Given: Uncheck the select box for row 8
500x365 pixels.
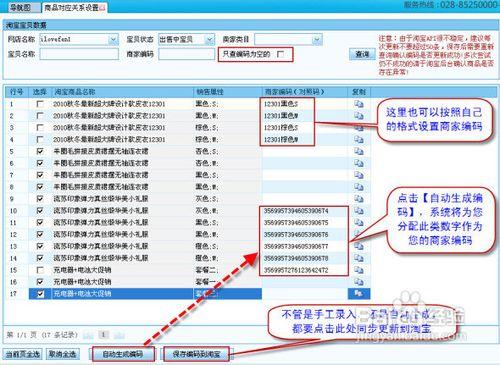Looking at the screenshot, I should (40, 187).
